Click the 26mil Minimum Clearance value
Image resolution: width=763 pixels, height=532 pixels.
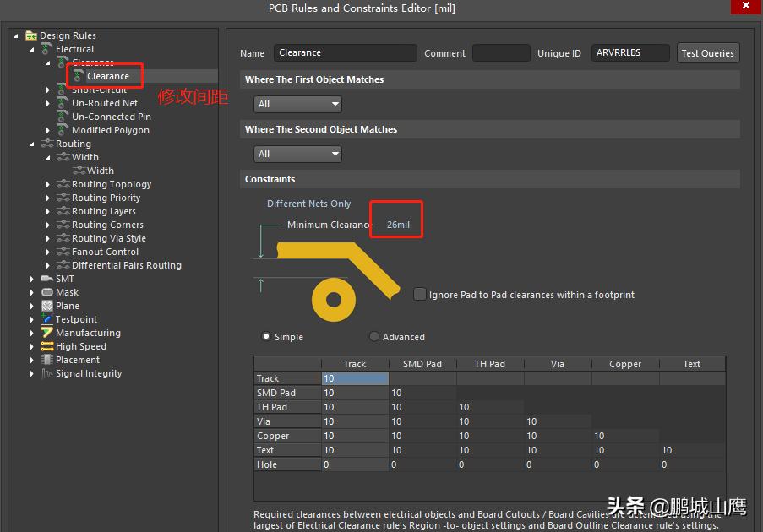click(398, 225)
